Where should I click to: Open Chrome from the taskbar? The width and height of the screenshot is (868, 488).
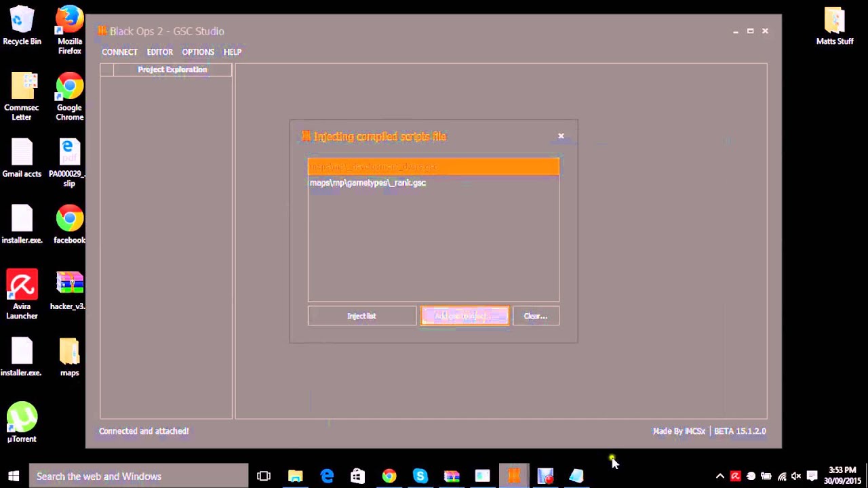click(x=389, y=476)
